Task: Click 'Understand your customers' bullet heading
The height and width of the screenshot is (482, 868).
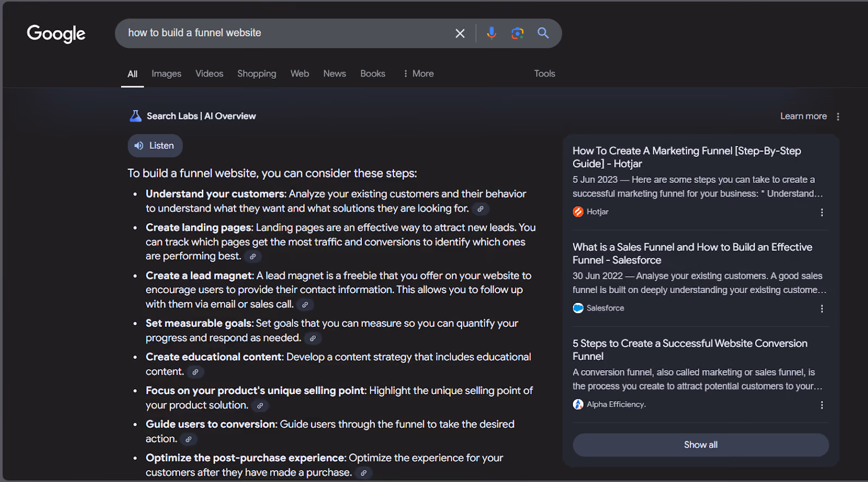Action: coord(215,194)
